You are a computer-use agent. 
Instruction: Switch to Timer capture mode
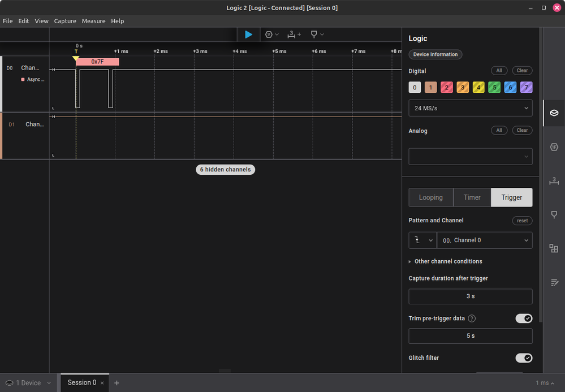coord(472,197)
